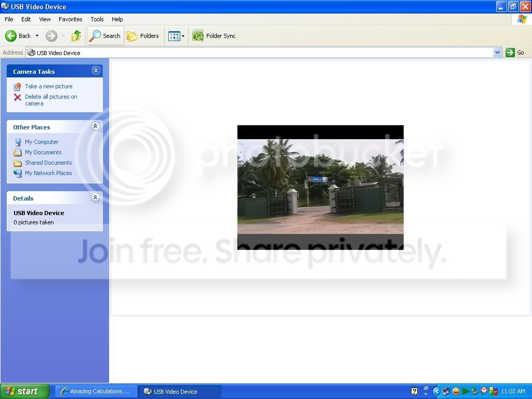Toggle the Folders pane

point(143,36)
